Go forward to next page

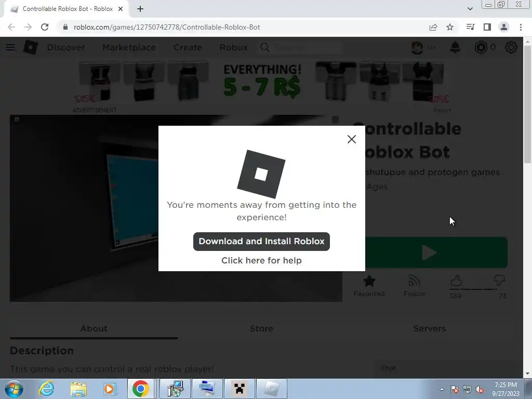28,27
